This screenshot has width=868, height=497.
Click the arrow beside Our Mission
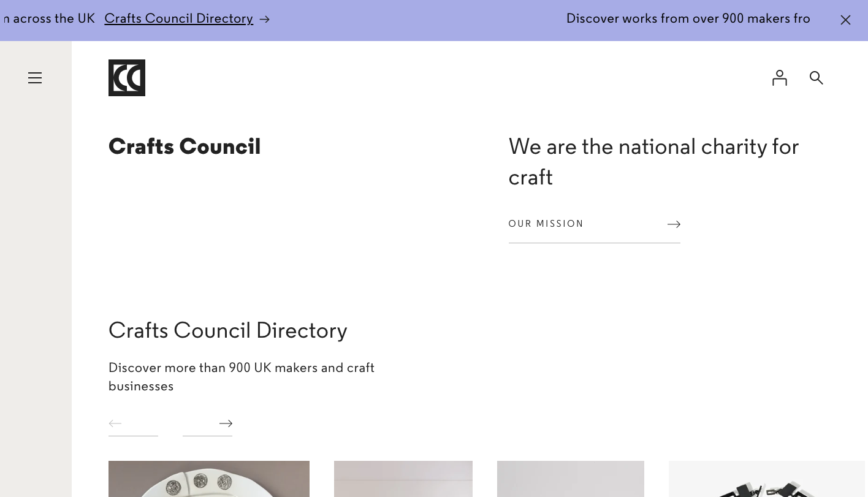point(674,224)
